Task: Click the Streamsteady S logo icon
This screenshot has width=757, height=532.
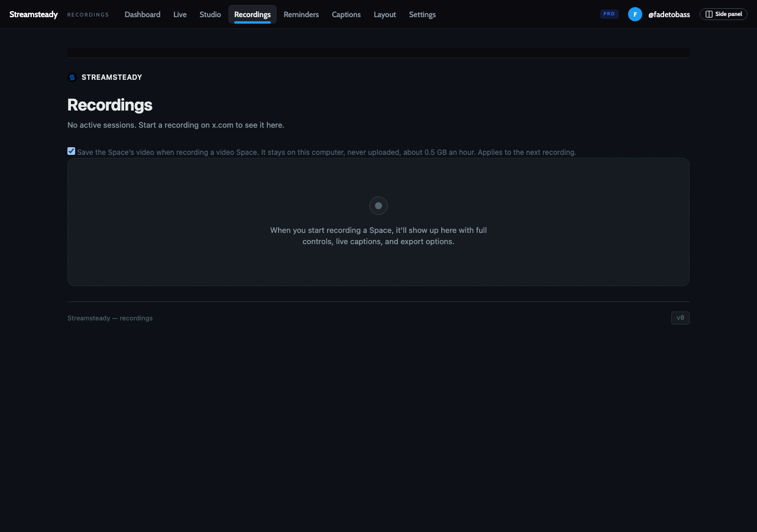Action: point(72,77)
